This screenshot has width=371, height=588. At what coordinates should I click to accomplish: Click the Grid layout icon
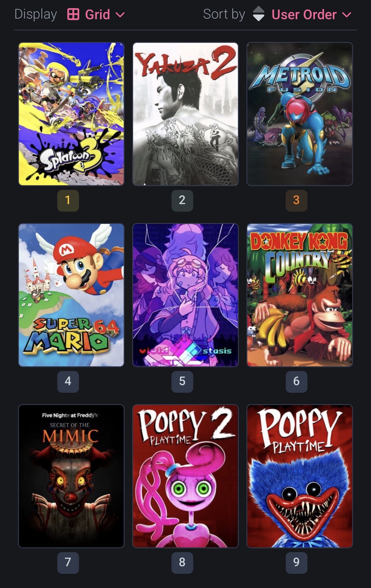(73, 14)
